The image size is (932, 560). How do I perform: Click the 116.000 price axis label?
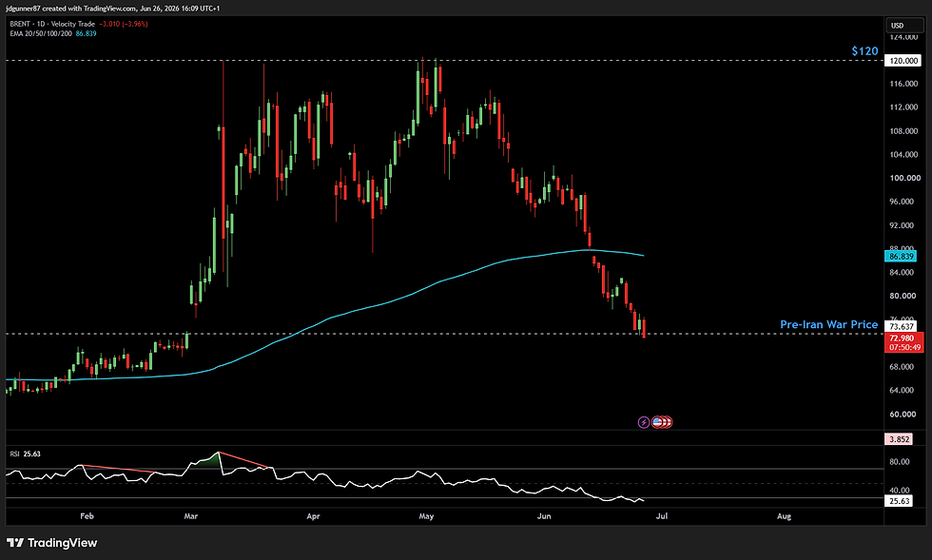click(903, 84)
